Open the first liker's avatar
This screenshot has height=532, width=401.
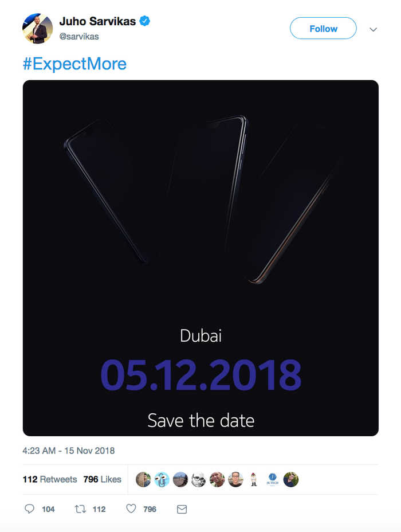(x=143, y=479)
